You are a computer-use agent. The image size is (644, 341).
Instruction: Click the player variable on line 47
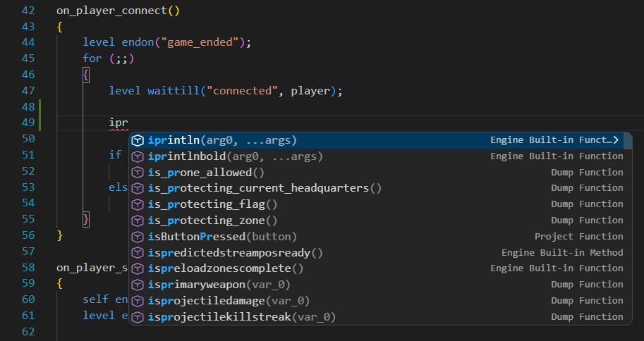point(310,91)
